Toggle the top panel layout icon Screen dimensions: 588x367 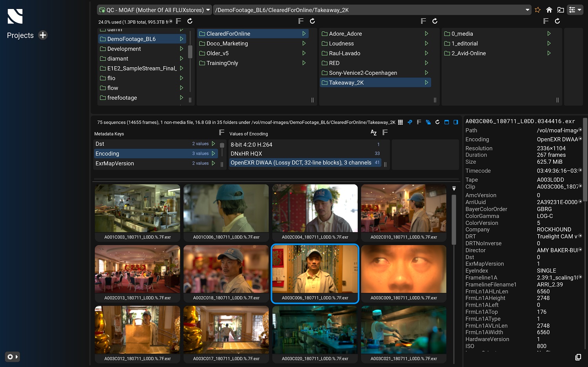click(446, 122)
